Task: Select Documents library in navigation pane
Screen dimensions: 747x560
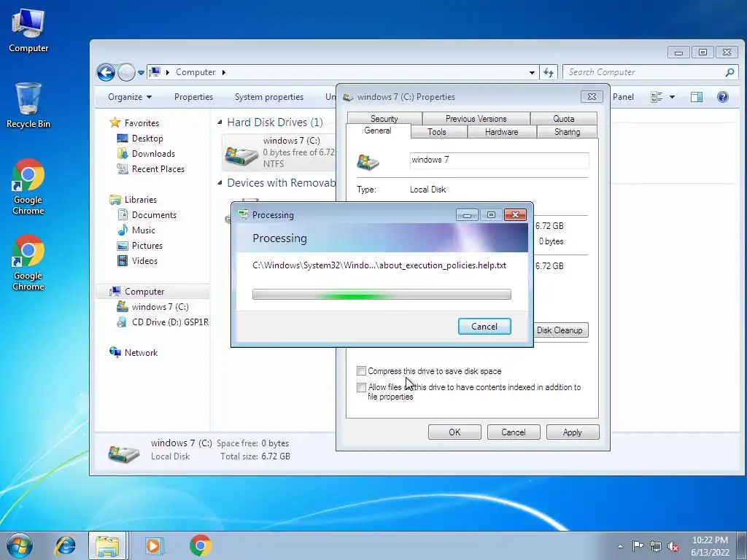Action: click(x=147, y=215)
